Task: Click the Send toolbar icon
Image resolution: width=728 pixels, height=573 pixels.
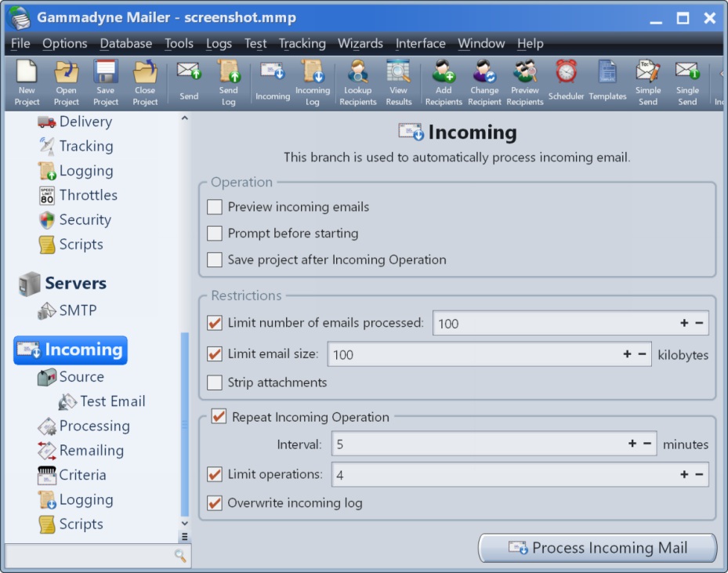Action: click(189, 82)
